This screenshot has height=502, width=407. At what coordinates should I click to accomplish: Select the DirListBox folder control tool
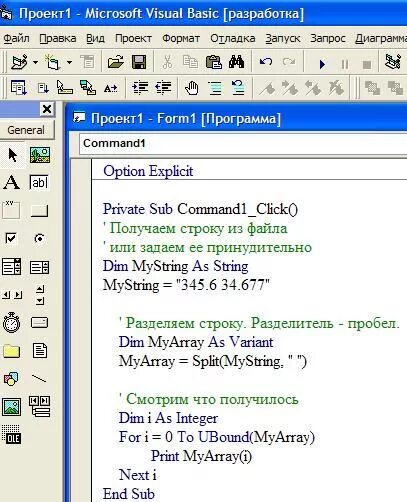12,351
